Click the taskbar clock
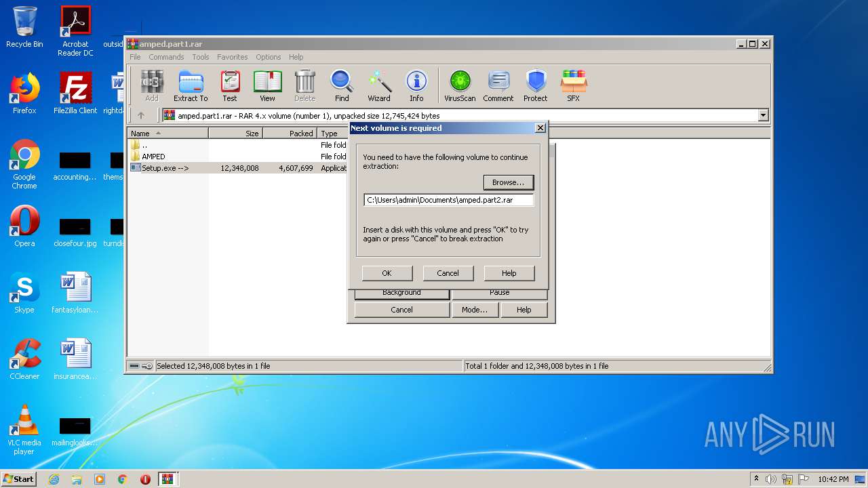Viewport: 868px width, 488px height. click(833, 479)
